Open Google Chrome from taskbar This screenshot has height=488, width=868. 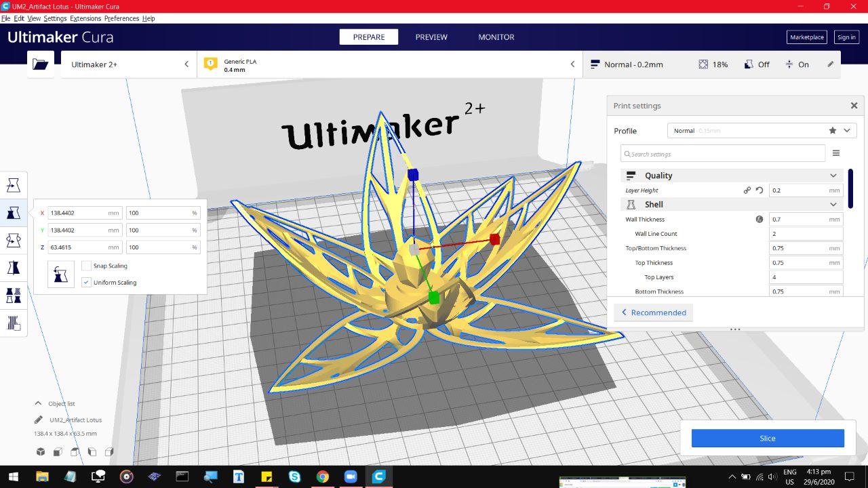pyautogui.click(x=323, y=476)
